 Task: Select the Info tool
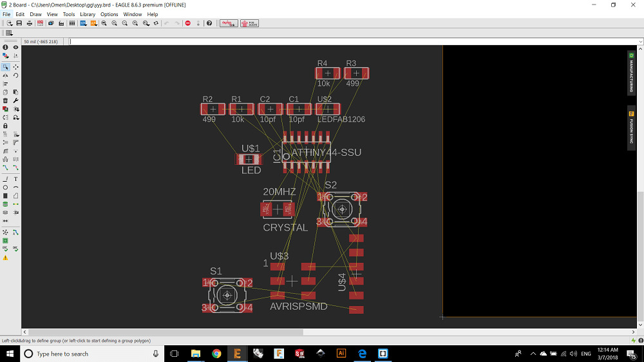tap(5, 47)
